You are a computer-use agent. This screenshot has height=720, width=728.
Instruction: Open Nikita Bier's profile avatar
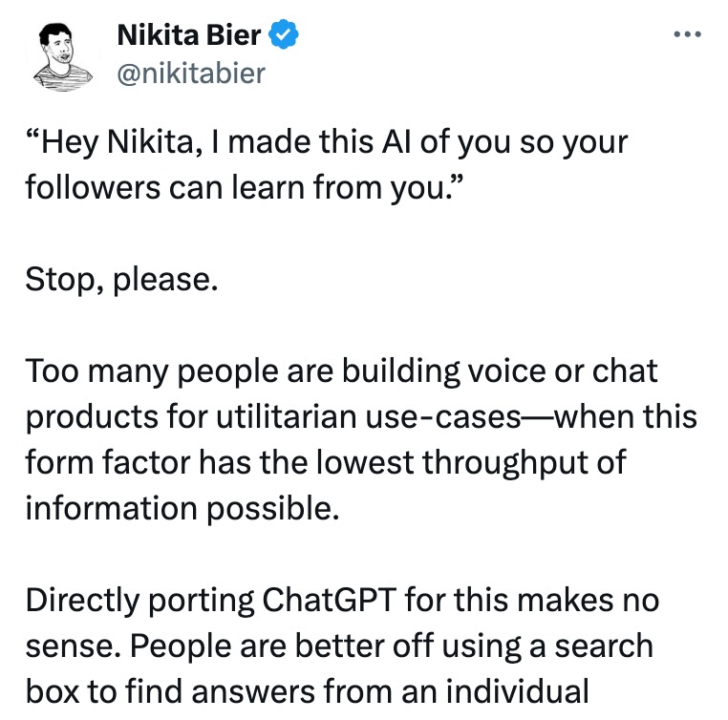point(63,56)
